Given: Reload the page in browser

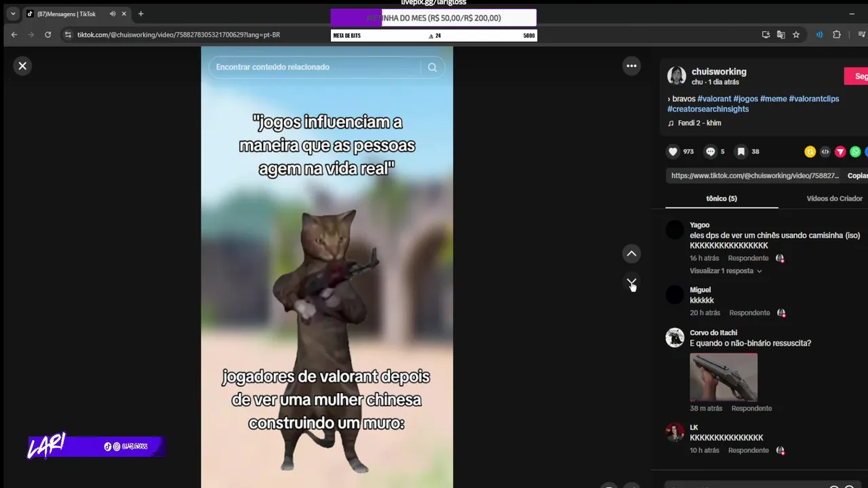Looking at the screenshot, I should coord(47,35).
